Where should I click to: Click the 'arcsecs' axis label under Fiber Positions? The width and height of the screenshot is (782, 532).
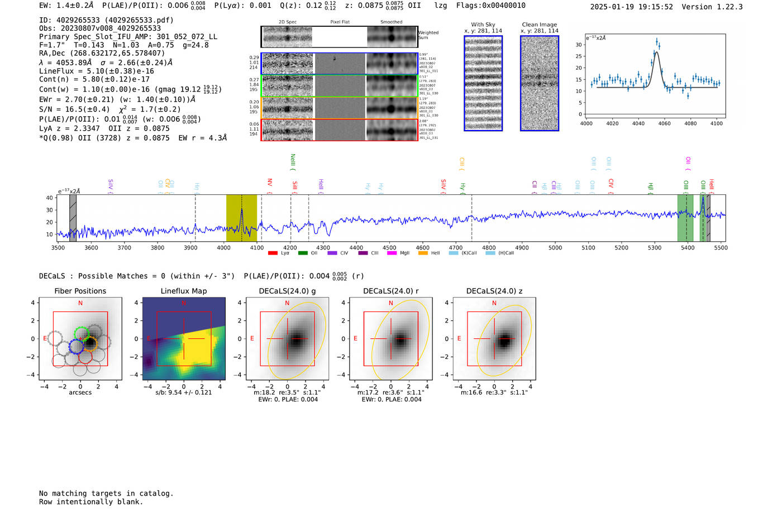tap(80, 392)
